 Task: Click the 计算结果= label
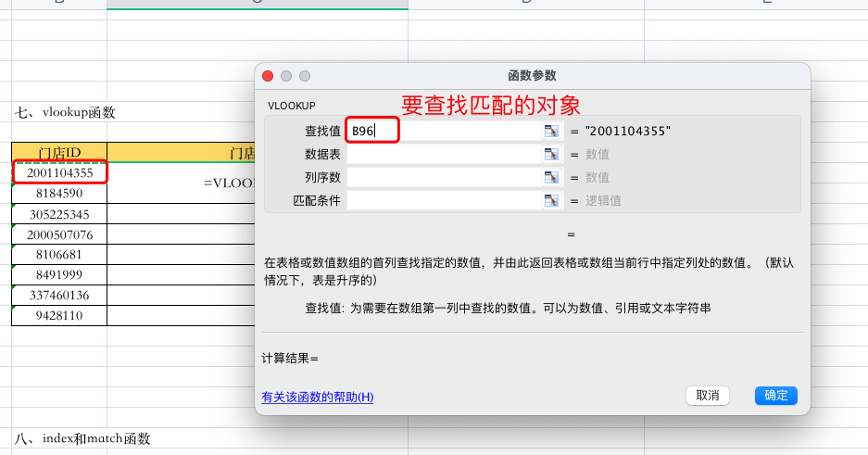pos(290,358)
